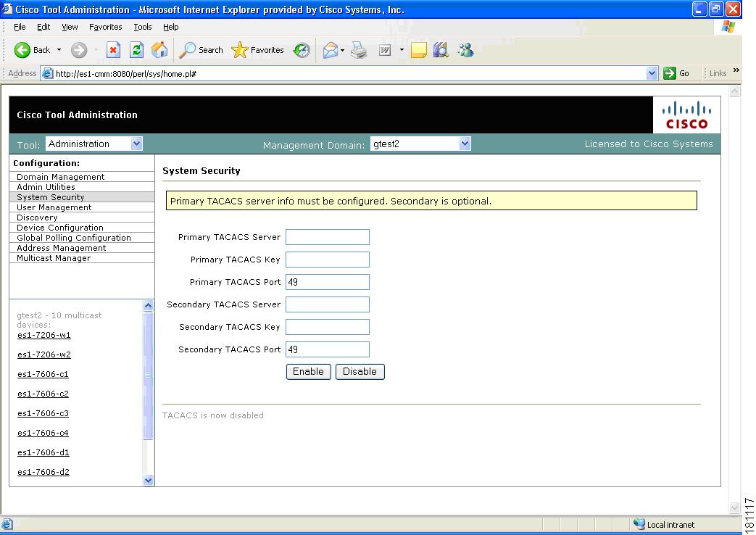The height and width of the screenshot is (535, 756).
Task: Expand the Links toolbar chevron
Action: pos(736,70)
